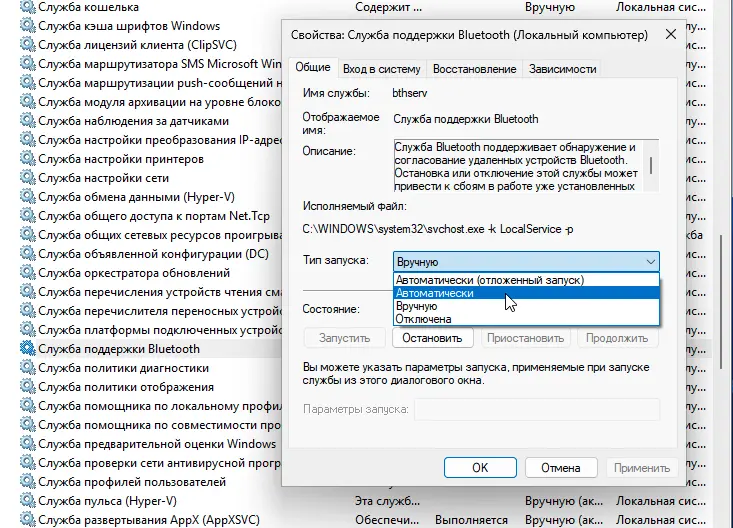733x528 pixels.
Task: Select Автоматически in startup type list
Action: (434, 293)
